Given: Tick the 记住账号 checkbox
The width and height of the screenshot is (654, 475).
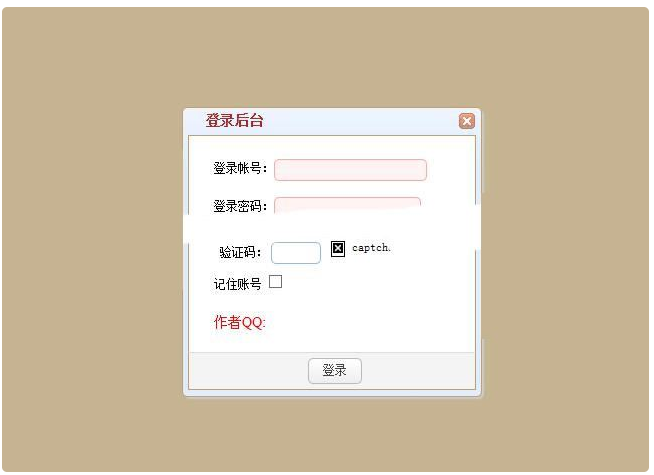Looking at the screenshot, I should pyautogui.click(x=275, y=282).
